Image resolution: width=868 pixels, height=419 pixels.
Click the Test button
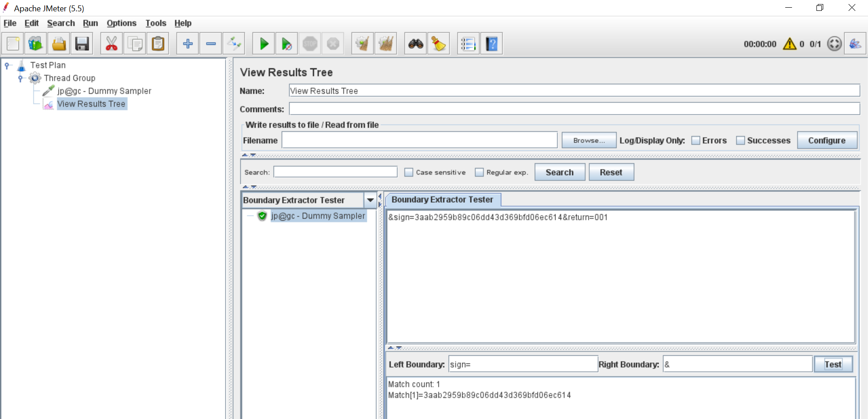point(833,364)
